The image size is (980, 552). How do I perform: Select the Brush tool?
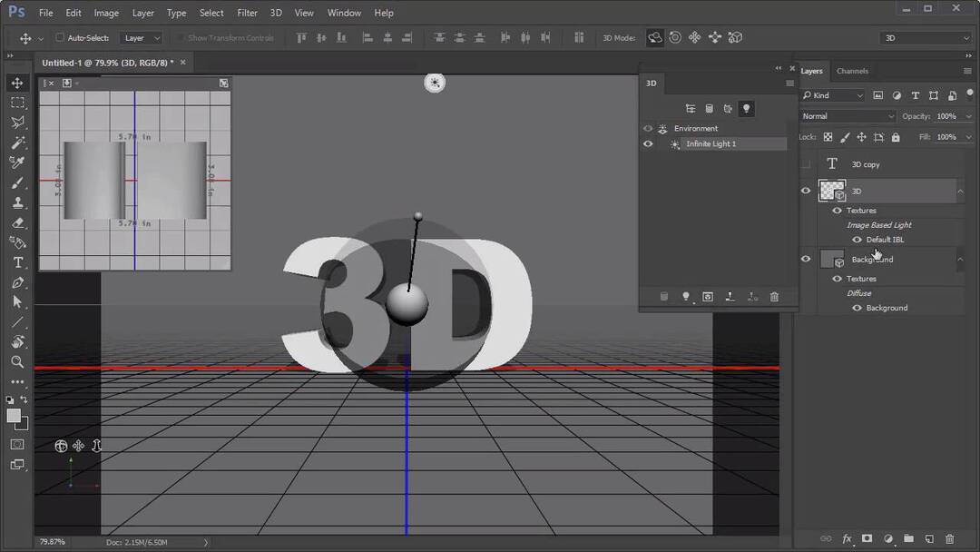(x=17, y=182)
